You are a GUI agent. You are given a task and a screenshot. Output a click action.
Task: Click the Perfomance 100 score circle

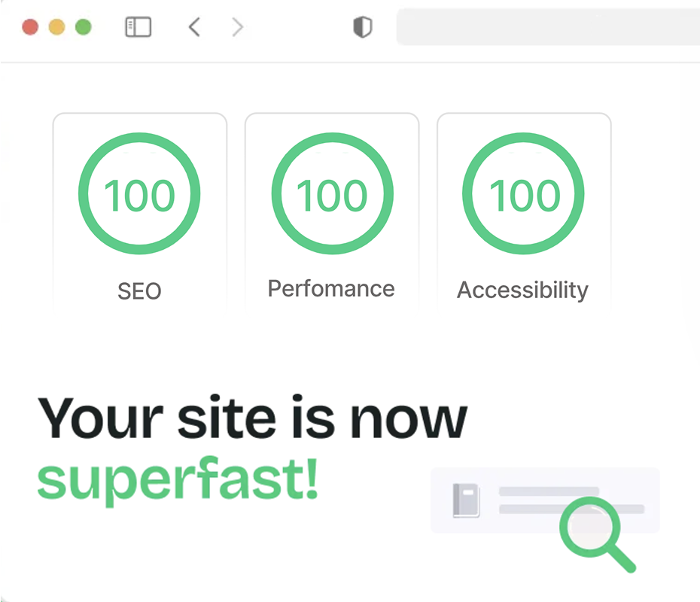[332, 195]
